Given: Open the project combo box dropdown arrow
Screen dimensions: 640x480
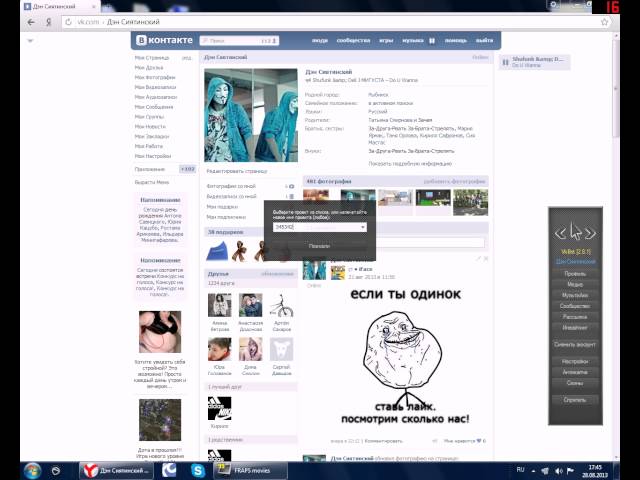Looking at the screenshot, I should 362,227.
